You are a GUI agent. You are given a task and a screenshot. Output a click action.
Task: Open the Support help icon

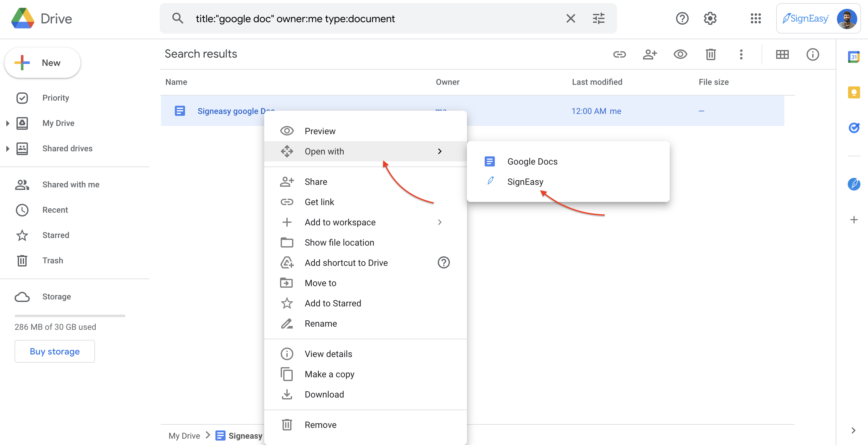click(682, 18)
